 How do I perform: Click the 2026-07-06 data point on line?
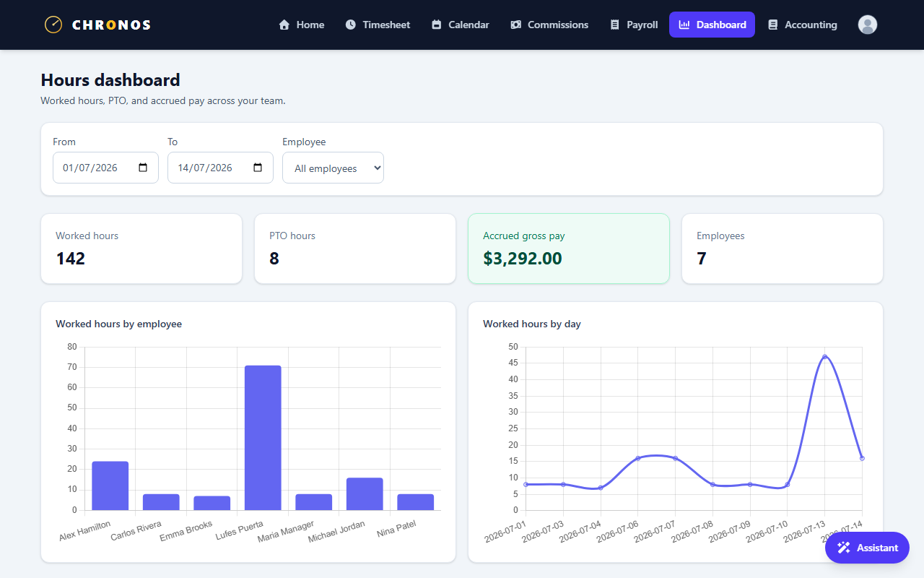coord(637,458)
